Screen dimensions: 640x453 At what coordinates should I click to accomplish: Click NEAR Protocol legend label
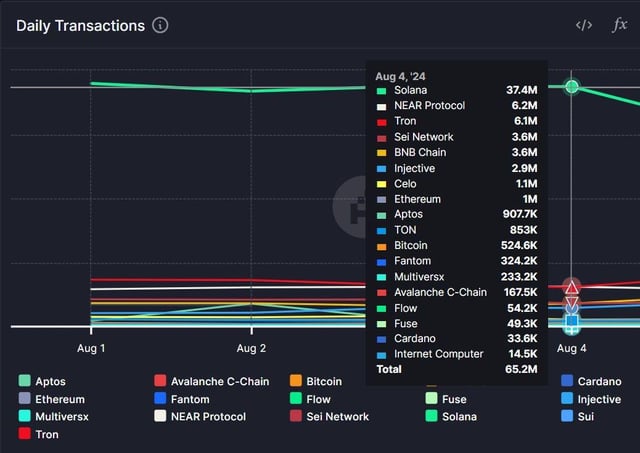point(208,416)
